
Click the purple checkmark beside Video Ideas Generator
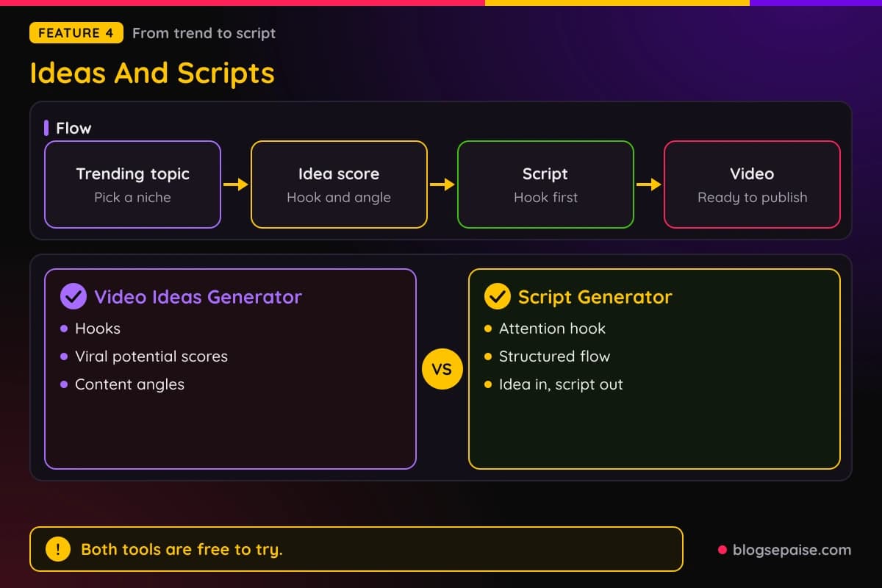click(73, 297)
